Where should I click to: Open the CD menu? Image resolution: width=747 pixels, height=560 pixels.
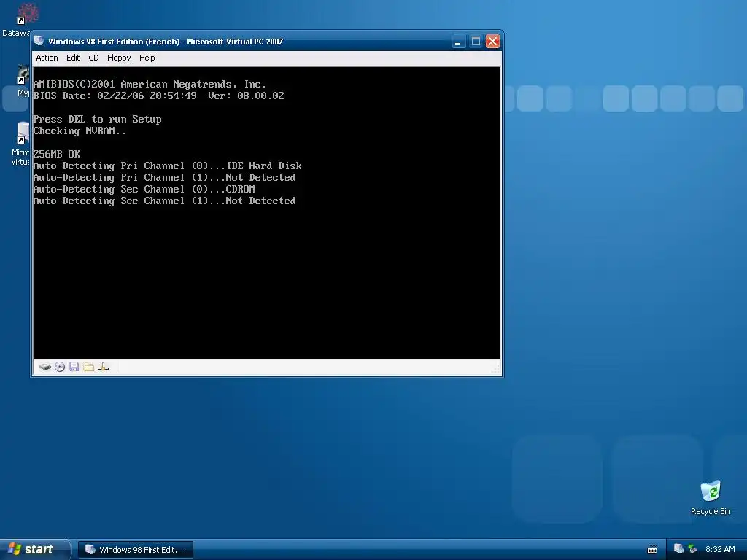(x=93, y=58)
